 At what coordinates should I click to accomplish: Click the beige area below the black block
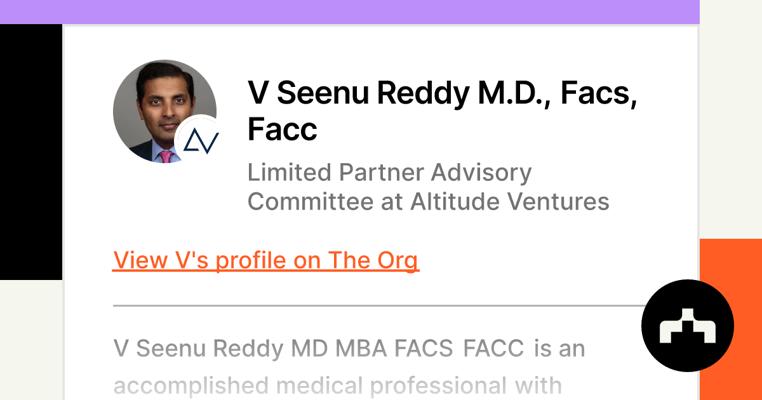click(x=30, y=340)
